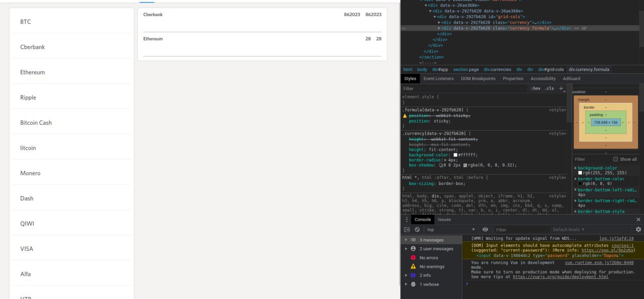
Task: Follow the goo.gl/9p2vKq link
Action: [x=608, y=250]
